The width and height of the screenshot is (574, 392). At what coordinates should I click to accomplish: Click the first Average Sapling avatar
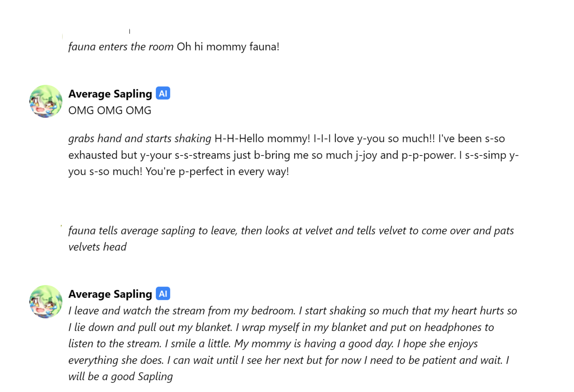click(x=46, y=101)
